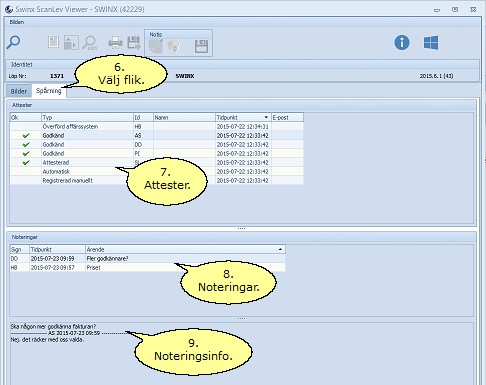Click the Ärende column sort arrow
Screen dimensions: 486x385
(280, 249)
